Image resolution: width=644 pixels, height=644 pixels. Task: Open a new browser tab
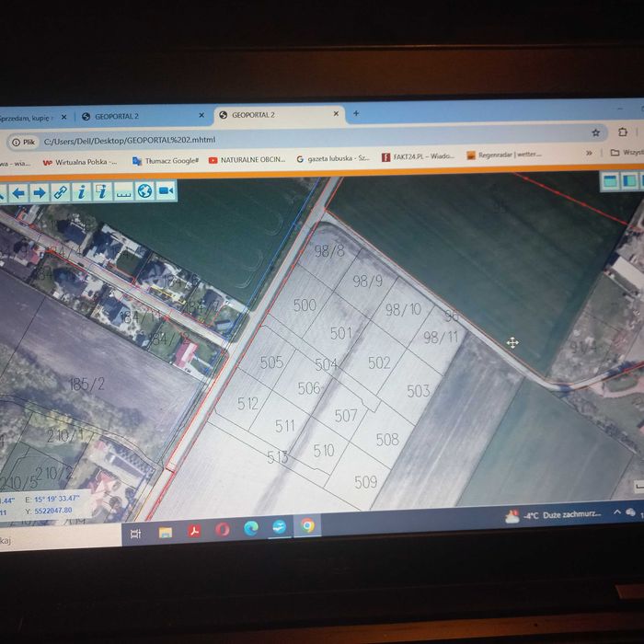pos(356,113)
